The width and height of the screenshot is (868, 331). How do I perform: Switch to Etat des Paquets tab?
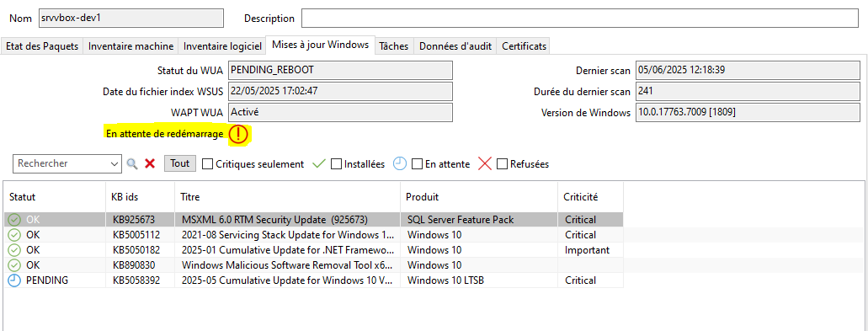coord(42,46)
